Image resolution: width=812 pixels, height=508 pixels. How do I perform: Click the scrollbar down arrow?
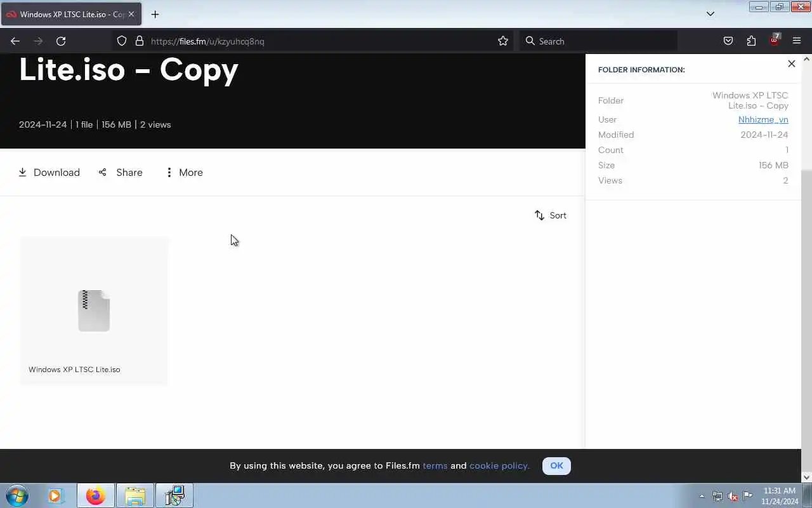coord(806,477)
